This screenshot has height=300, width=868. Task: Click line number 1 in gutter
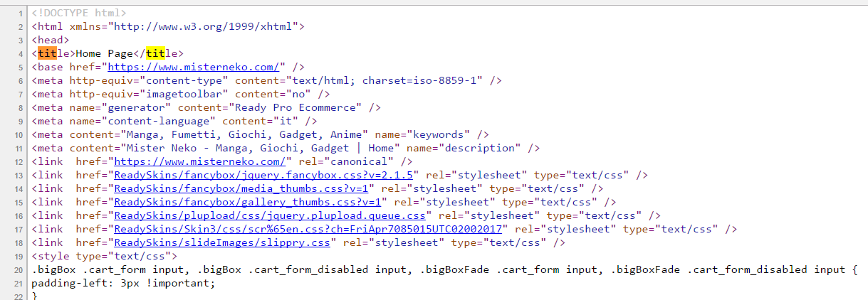(22, 13)
